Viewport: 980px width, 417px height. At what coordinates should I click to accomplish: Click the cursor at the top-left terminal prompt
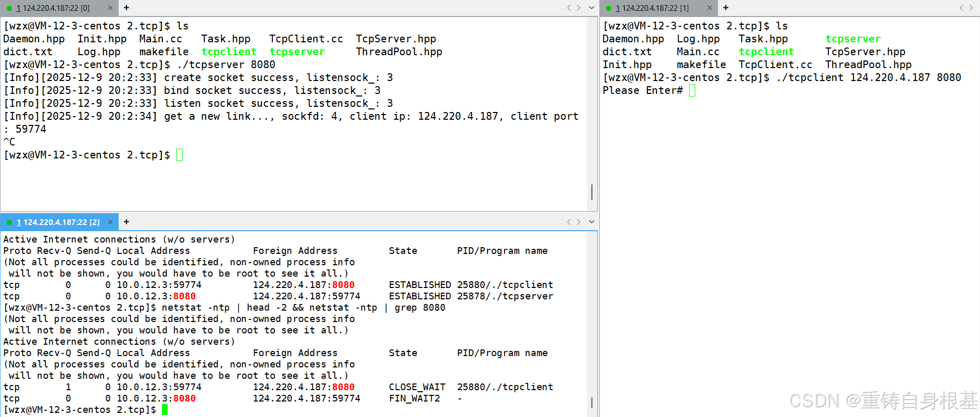(x=179, y=155)
